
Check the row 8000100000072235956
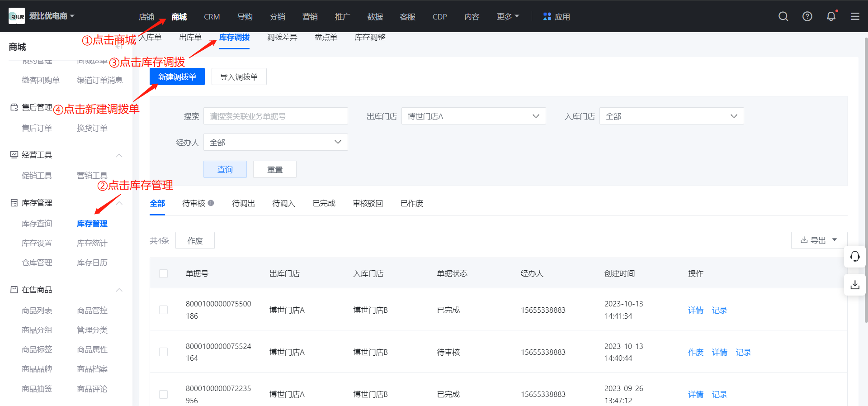tap(164, 394)
